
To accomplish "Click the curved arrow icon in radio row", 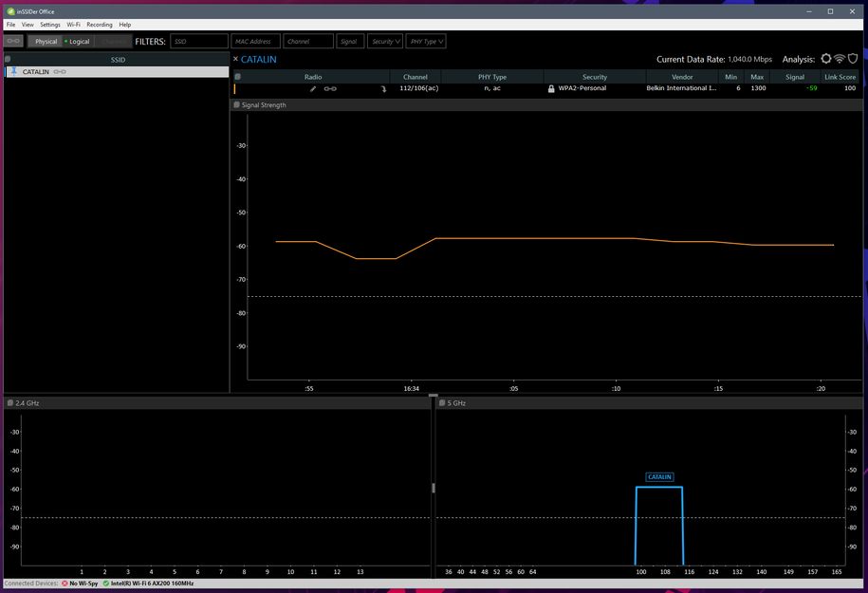I will 383,88.
